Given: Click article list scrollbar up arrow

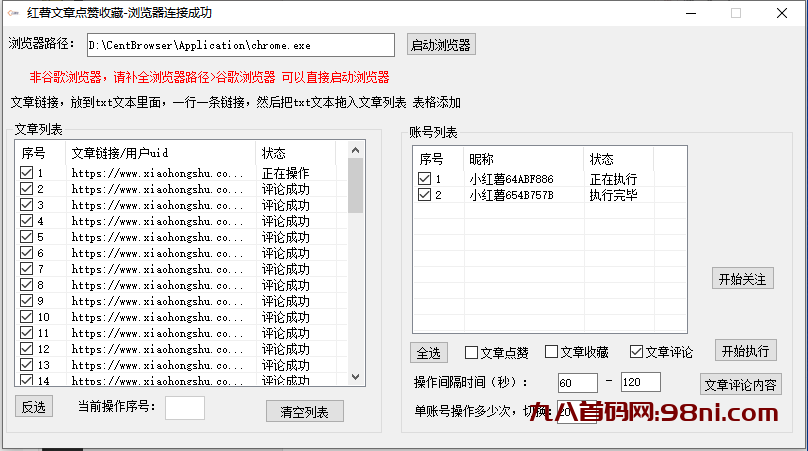Looking at the screenshot, I should [x=355, y=150].
